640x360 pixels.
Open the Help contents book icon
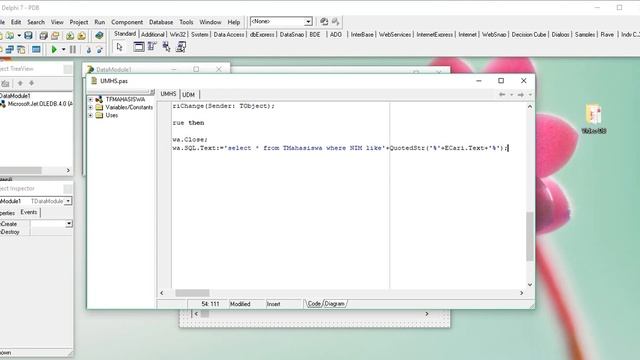click(99, 36)
